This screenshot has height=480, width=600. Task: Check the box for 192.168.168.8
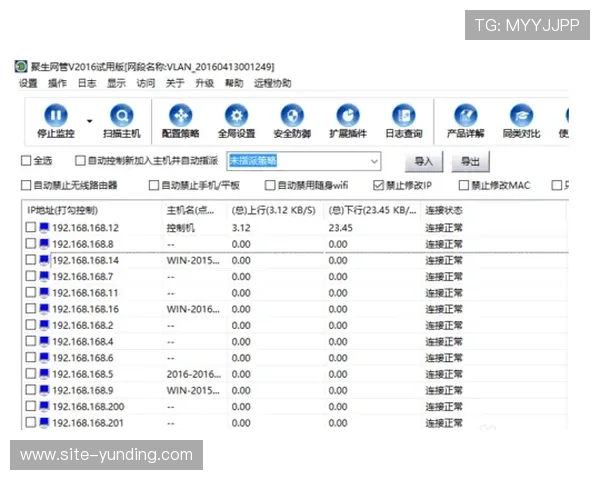[x=31, y=243]
